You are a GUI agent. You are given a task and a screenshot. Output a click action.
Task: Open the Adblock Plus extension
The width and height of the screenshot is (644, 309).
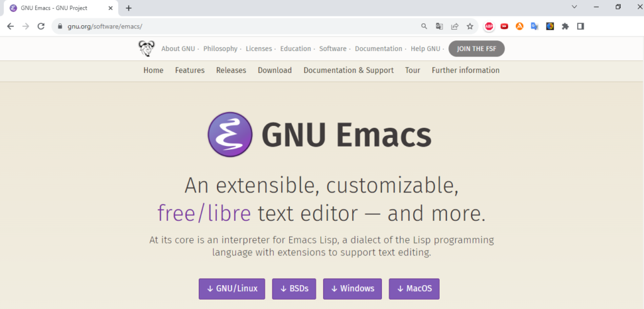(x=489, y=26)
